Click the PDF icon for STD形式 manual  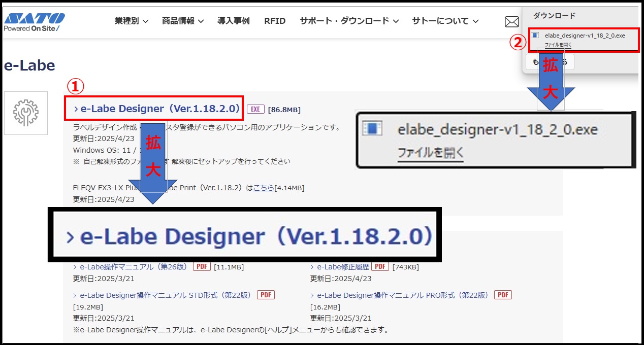(266, 294)
